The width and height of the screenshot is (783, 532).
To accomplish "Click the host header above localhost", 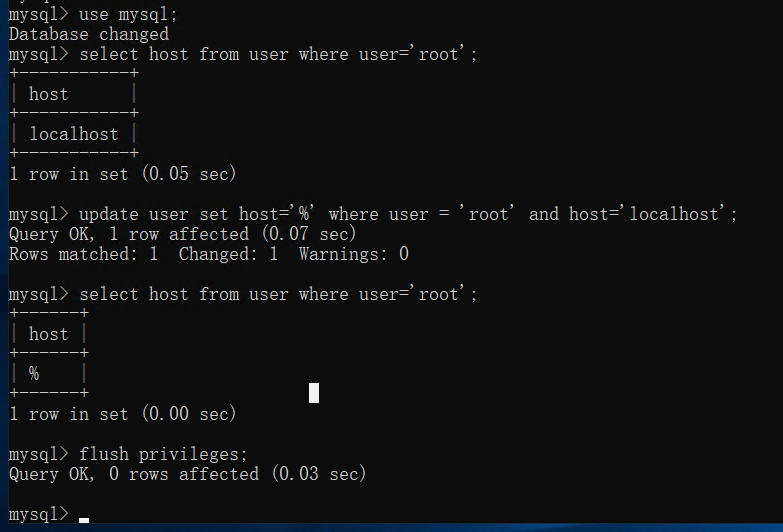I will point(48,94).
